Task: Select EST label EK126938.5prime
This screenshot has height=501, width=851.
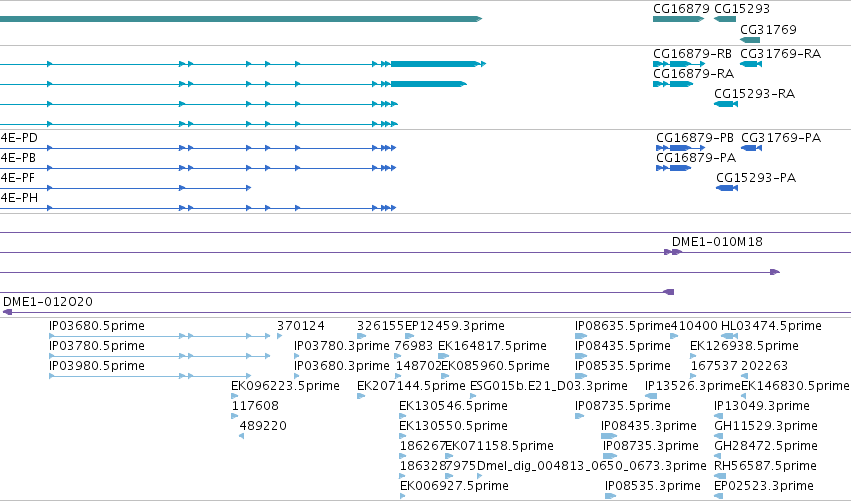Action: tap(745, 346)
